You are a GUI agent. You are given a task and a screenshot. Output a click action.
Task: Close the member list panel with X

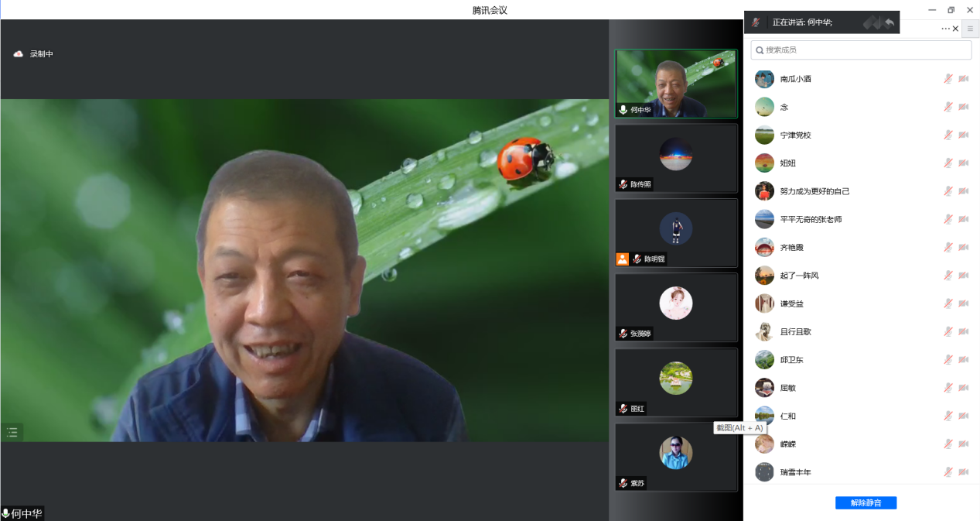coord(955,29)
